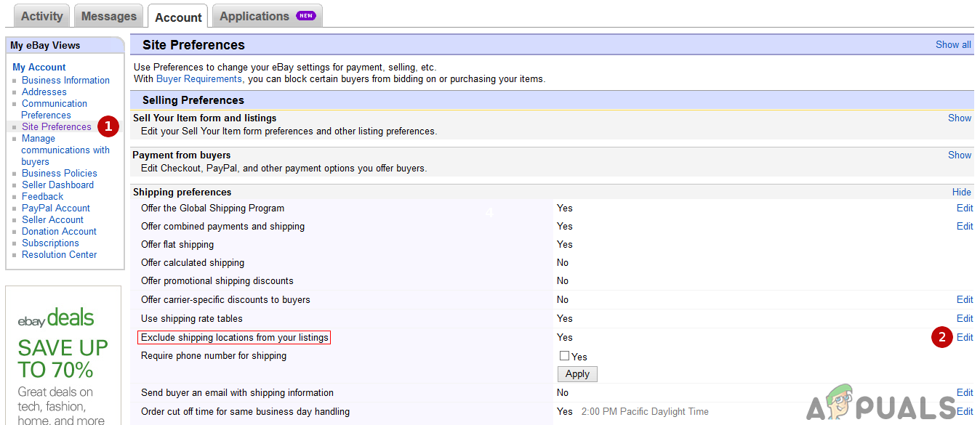Click Show all site preferences
The width and height of the screenshot is (980, 425).
coord(952,44)
